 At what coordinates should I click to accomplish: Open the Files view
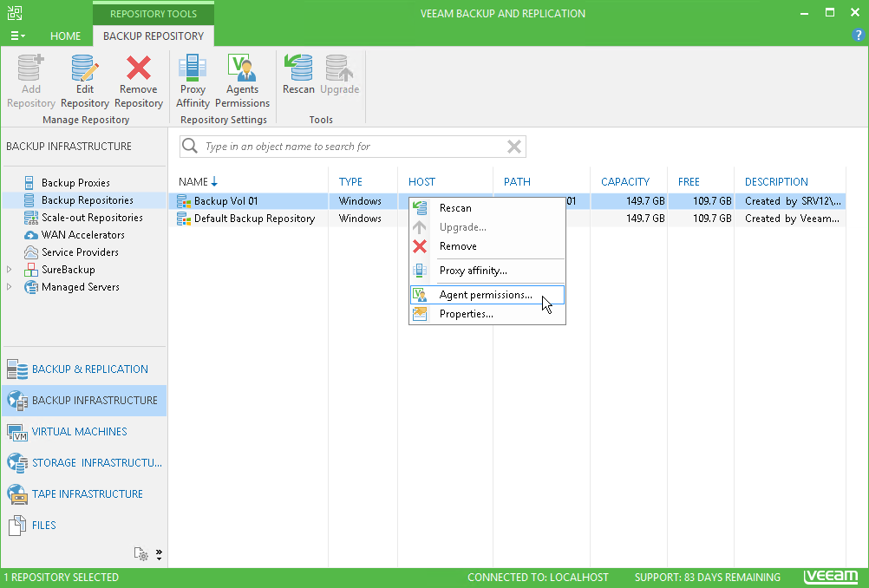[x=83, y=525]
